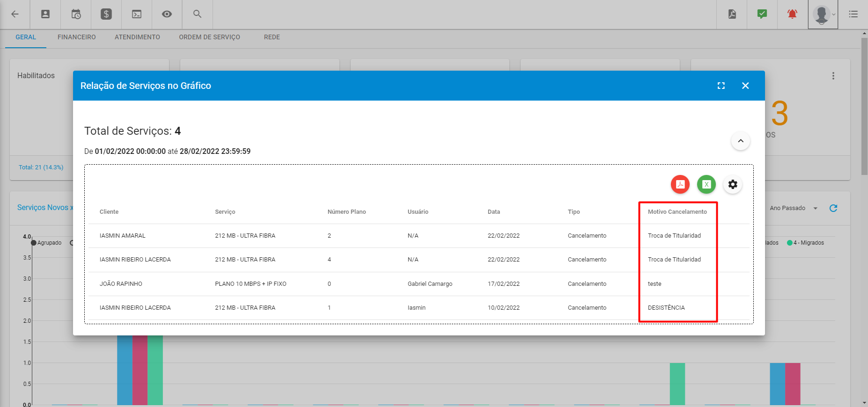
Task: Toggle the Agrupado chart option
Action: coord(46,243)
